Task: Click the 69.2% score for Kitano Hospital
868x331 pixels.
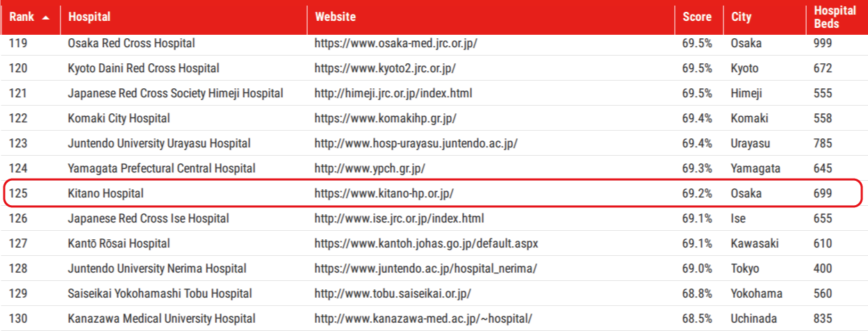Action: (697, 193)
